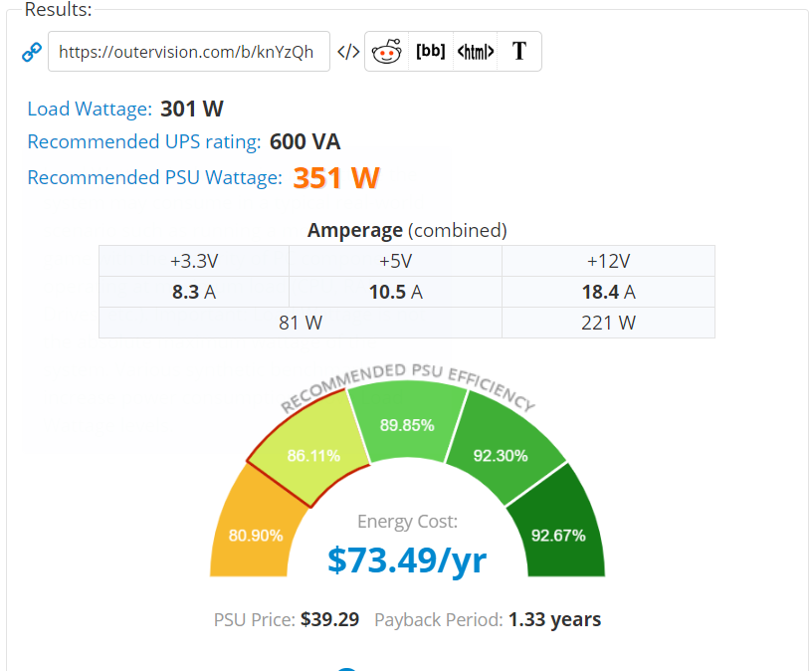812x671 pixels.
Task: Click the 351 W recommended wattage value
Action: point(336,178)
